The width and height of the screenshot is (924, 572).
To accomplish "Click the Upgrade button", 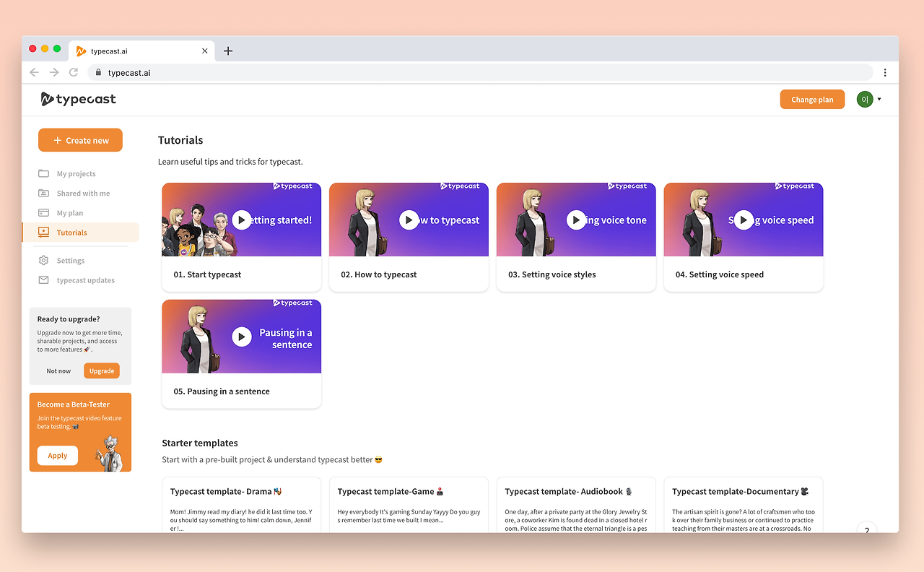I will 102,370.
